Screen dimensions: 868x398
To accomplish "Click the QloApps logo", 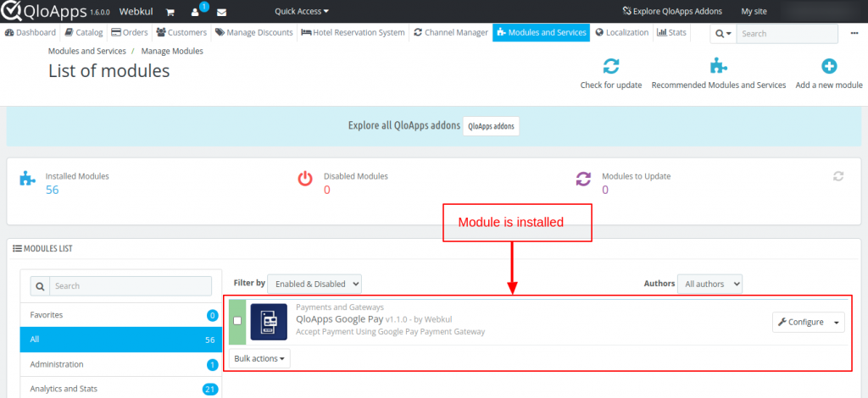I will (x=44, y=10).
